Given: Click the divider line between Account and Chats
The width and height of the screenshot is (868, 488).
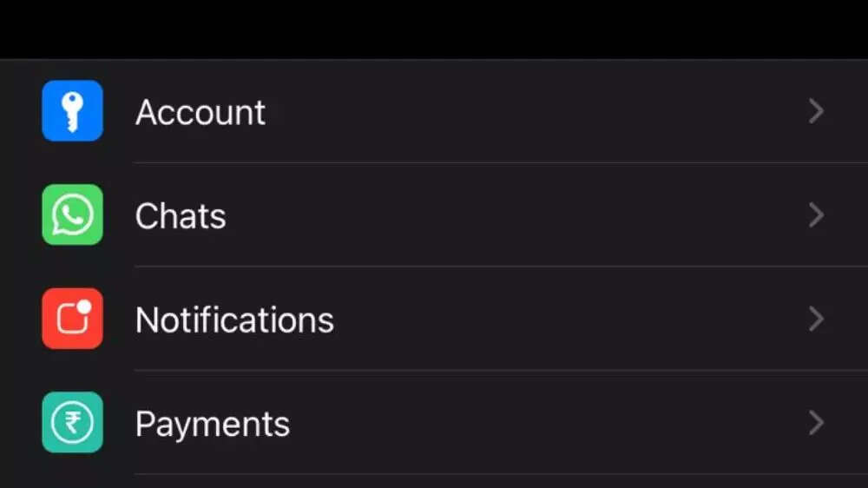Looking at the screenshot, I should [x=486, y=162].
